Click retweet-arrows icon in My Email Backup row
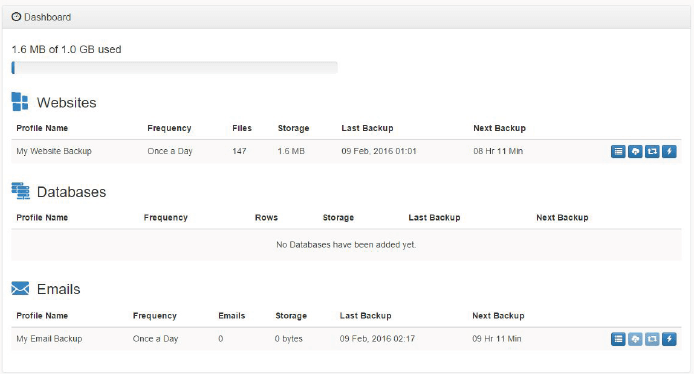Screen dimensions: 694x374 point(652,339)
